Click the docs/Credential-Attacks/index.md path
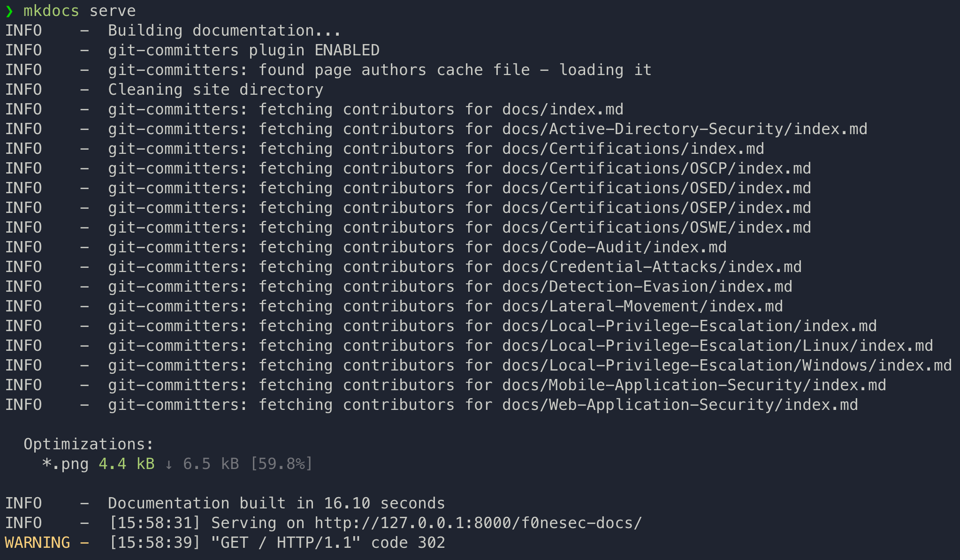 click(652, 267)
